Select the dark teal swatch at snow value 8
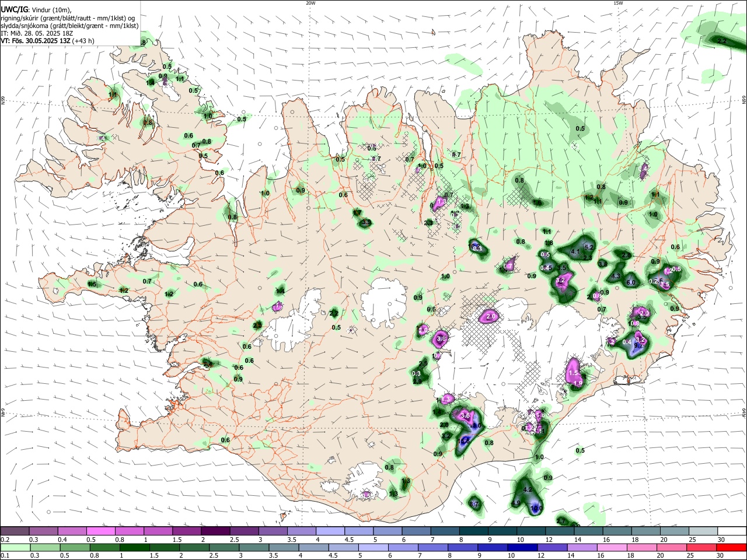The width and height of the screenshot is (747, 560). pos(473,531)
